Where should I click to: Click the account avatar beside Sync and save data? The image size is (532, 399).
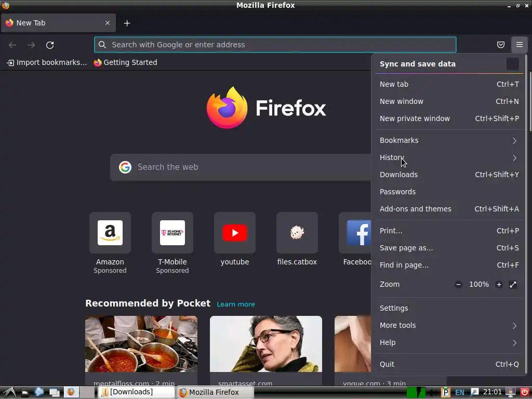coord(512,64)
